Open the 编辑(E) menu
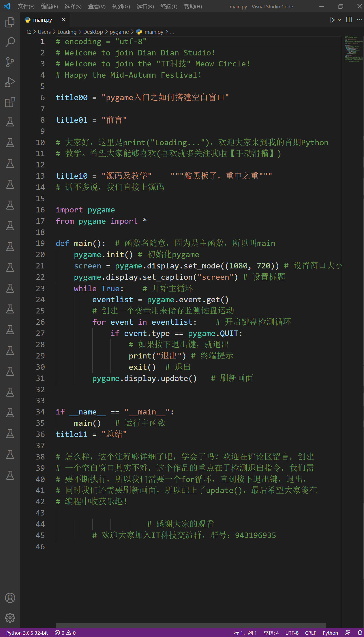Image resolution: width=364 pixels, height=637 pixels. (x=49, y=6)
